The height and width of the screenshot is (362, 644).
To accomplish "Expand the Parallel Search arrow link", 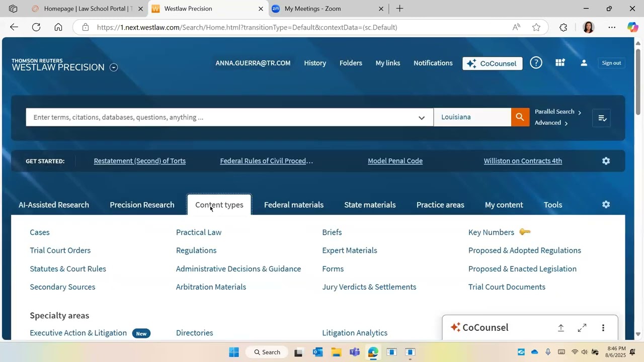I will 558,112.
